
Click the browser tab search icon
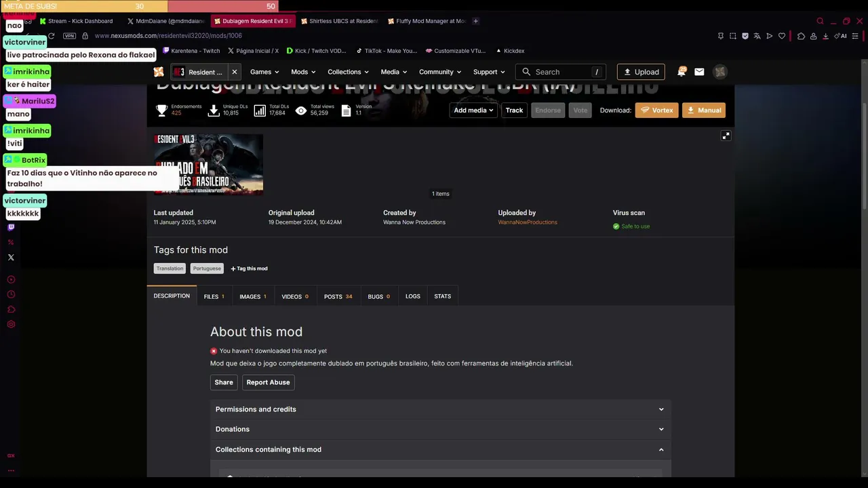click(x=820, y=21)
